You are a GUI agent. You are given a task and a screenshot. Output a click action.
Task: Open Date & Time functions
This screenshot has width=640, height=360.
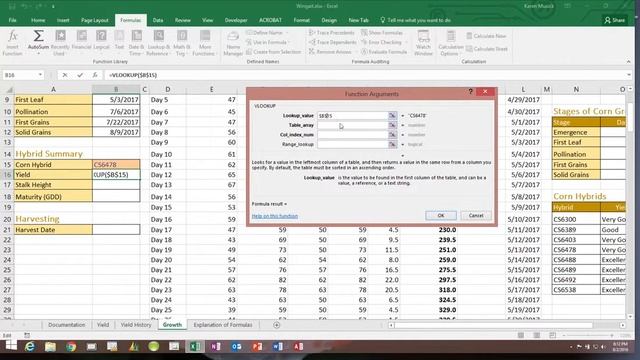click(x=136, y=42)
